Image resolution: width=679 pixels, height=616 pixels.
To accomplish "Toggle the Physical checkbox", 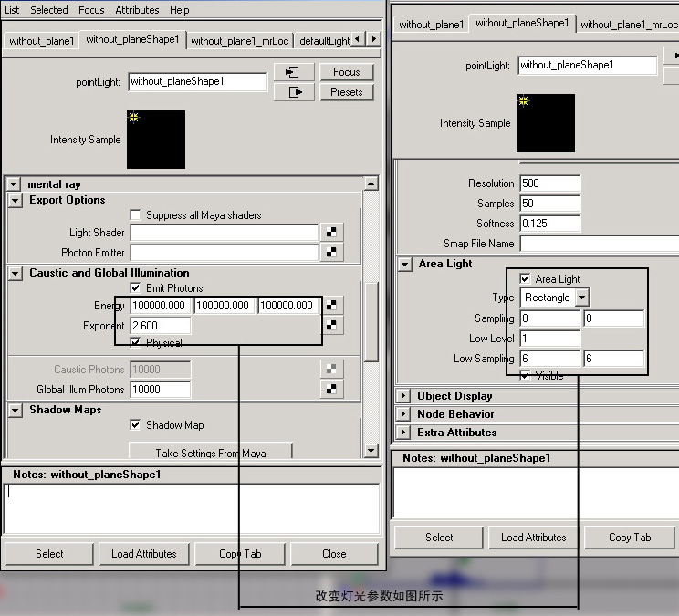I will coord(136,343).
